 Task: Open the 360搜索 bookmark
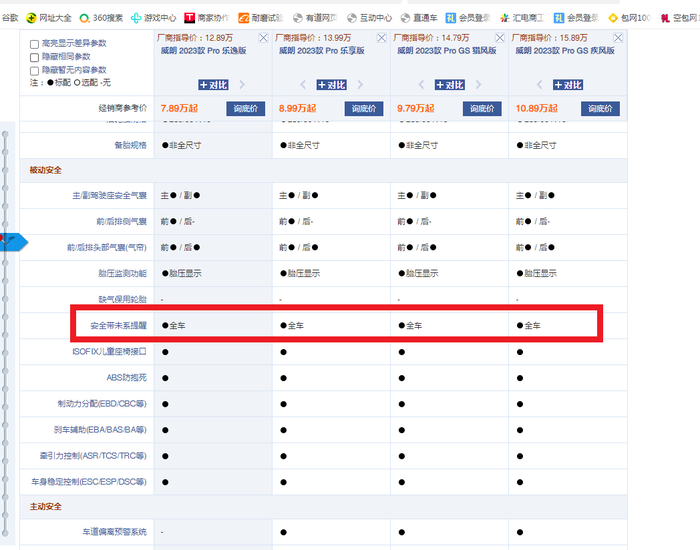pos(101,17)
